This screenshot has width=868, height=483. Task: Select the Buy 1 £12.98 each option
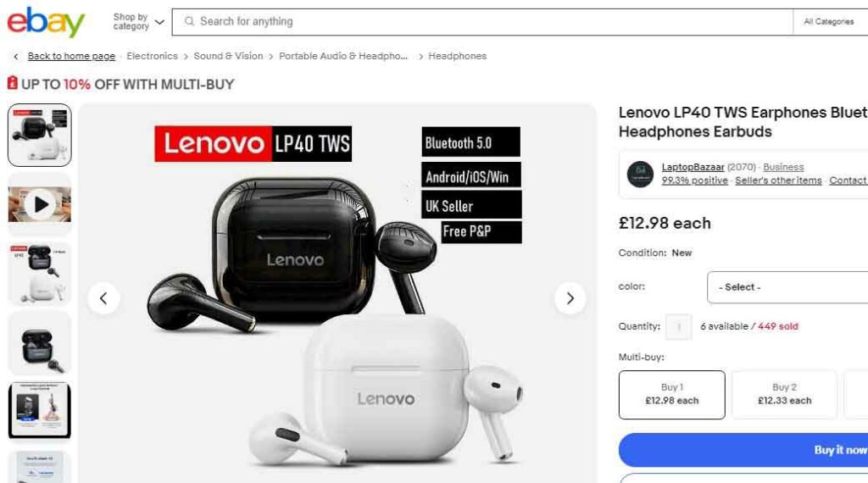tap(672, 395)
